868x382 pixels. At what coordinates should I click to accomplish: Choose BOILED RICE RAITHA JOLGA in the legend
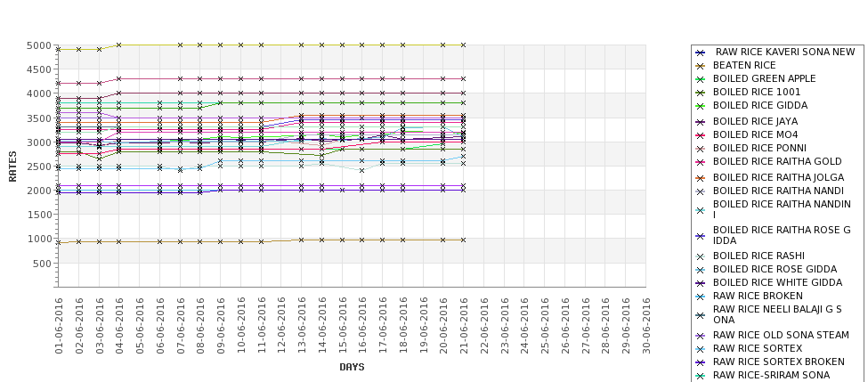[778, 177]
